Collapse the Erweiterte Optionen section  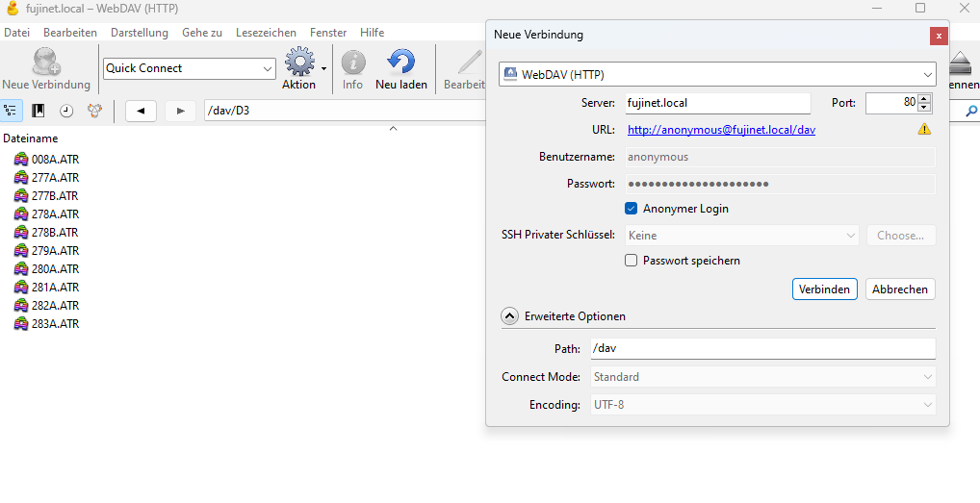509,316
